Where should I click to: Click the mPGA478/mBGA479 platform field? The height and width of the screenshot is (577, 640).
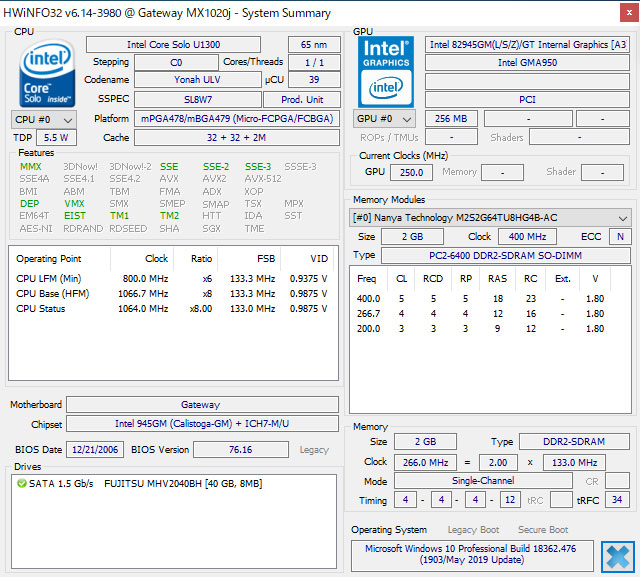(237, 119)
